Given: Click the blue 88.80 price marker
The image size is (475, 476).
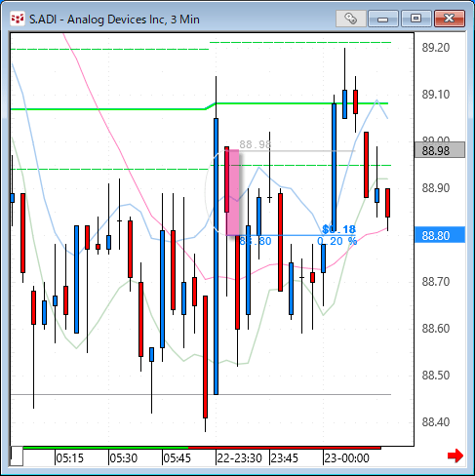Looking at the screenshot, I should coord(440,235).
